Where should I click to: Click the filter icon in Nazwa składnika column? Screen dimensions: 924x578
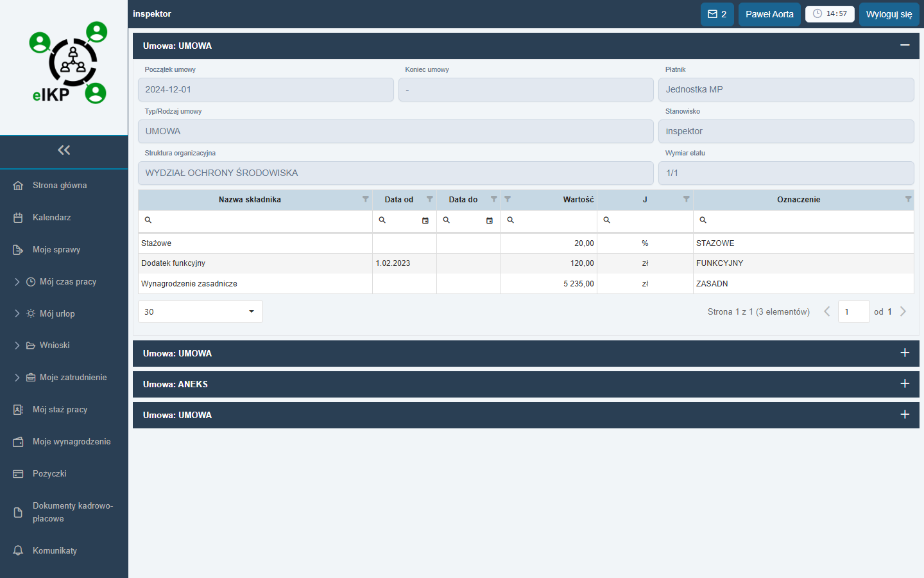point(366,199)
